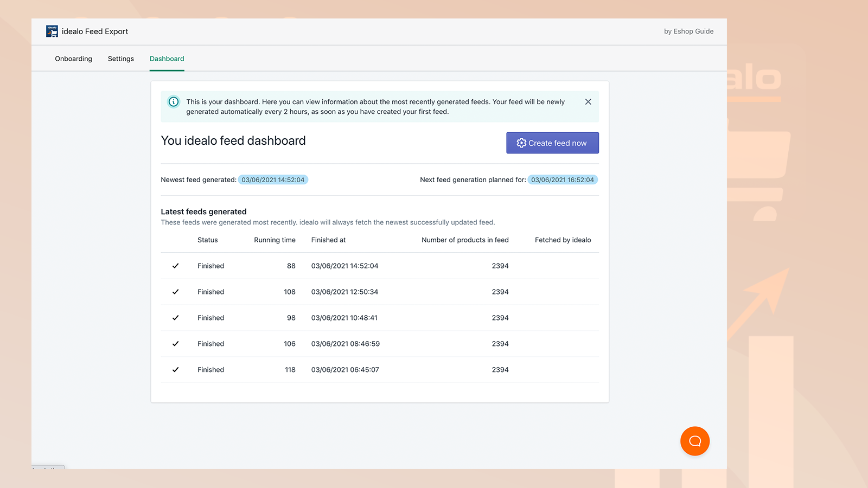Click the Latest feeds generated heading

[203, 211]
